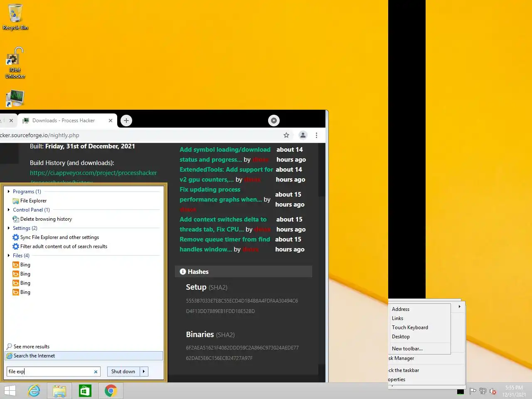Click the muted volume tray icon

point(493,391)
